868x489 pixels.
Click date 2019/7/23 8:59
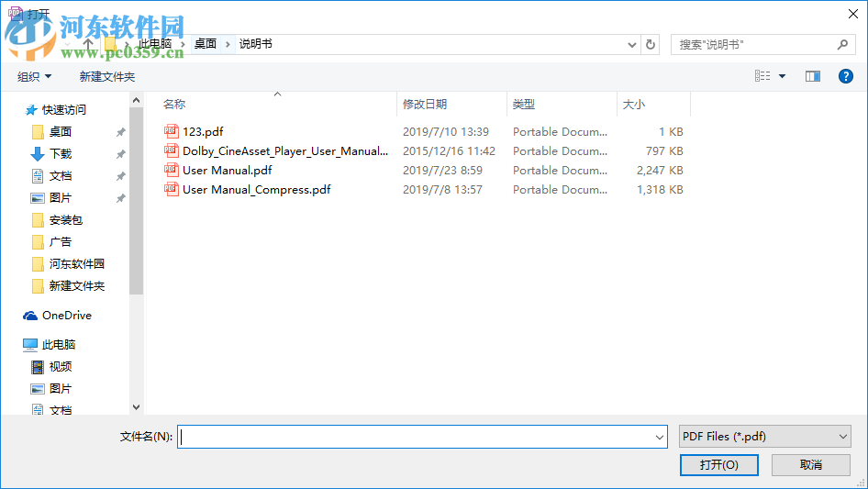pyautogui.click(x=442, y=171)
